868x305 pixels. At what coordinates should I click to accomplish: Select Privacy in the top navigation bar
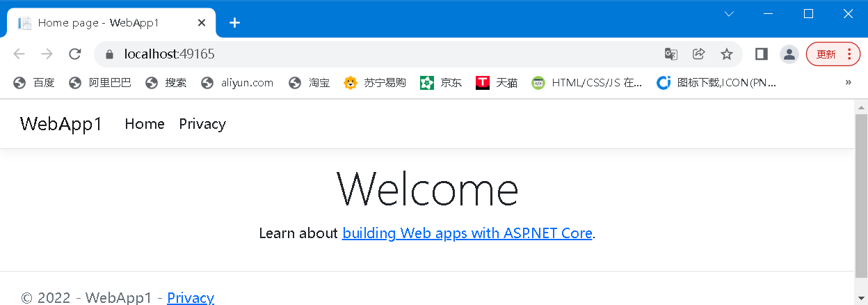202,124
